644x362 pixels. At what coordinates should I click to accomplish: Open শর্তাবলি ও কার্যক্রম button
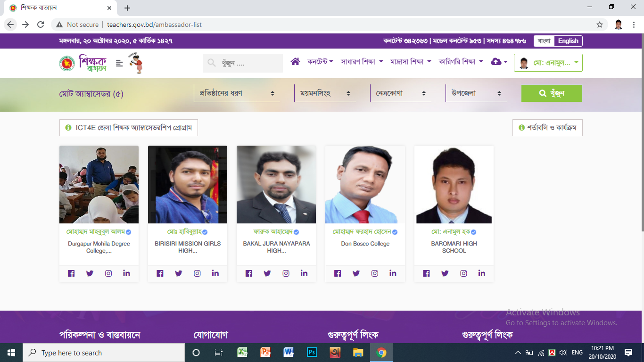(547, 128)
